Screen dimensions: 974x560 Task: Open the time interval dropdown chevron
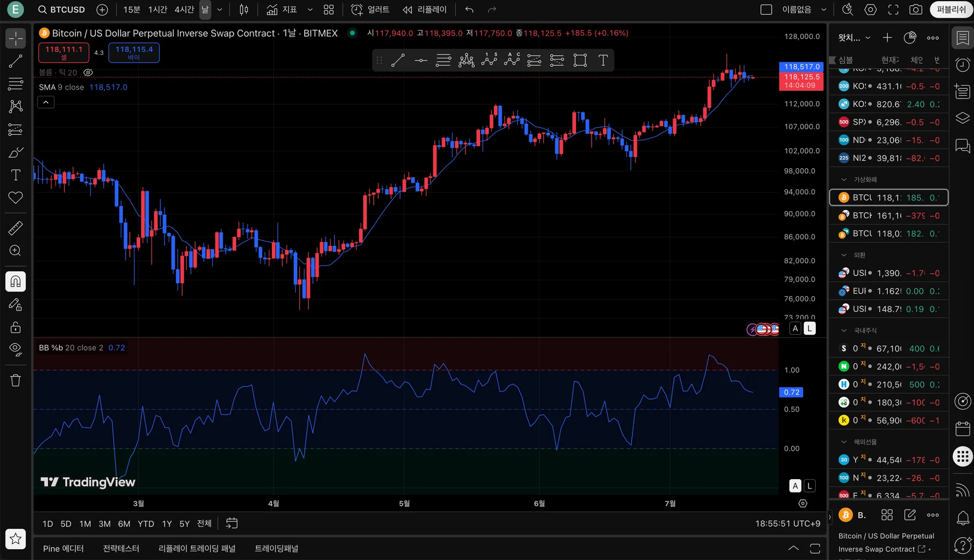coord(220,9)
